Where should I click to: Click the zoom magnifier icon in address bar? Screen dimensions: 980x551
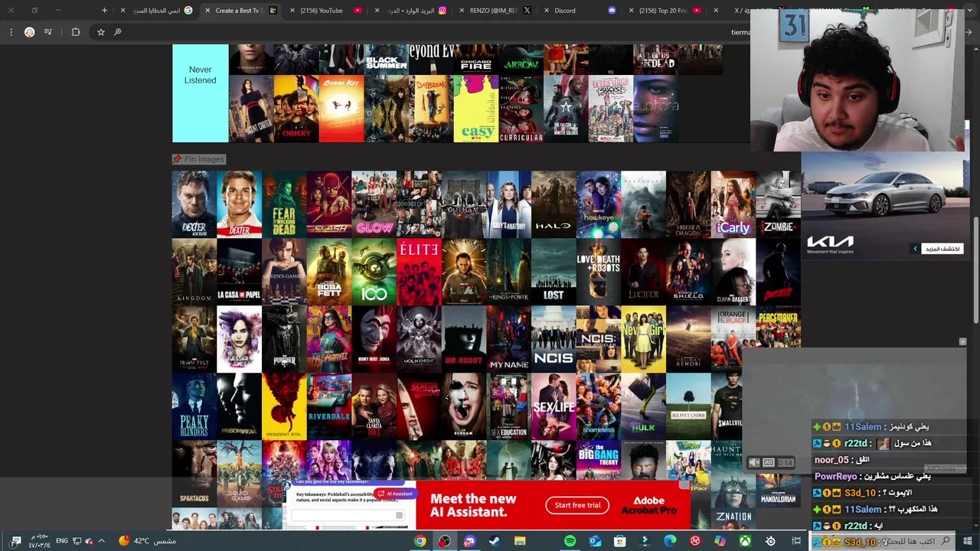pos(117,32)
